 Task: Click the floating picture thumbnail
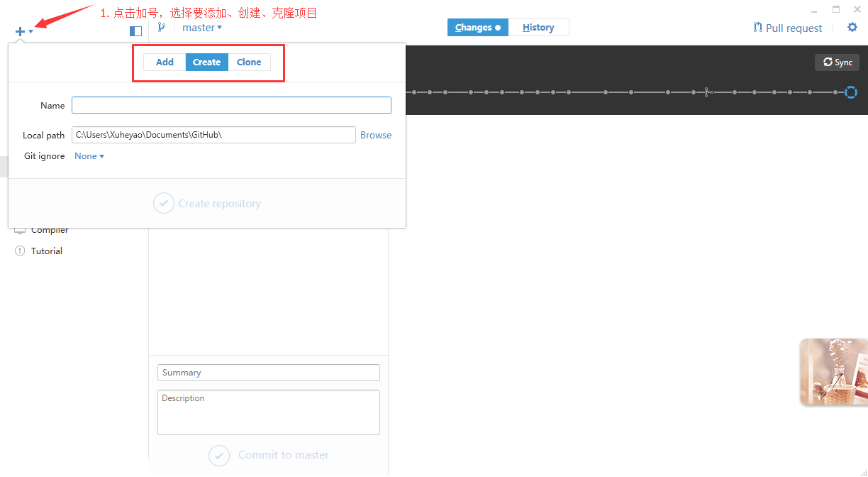834,372
